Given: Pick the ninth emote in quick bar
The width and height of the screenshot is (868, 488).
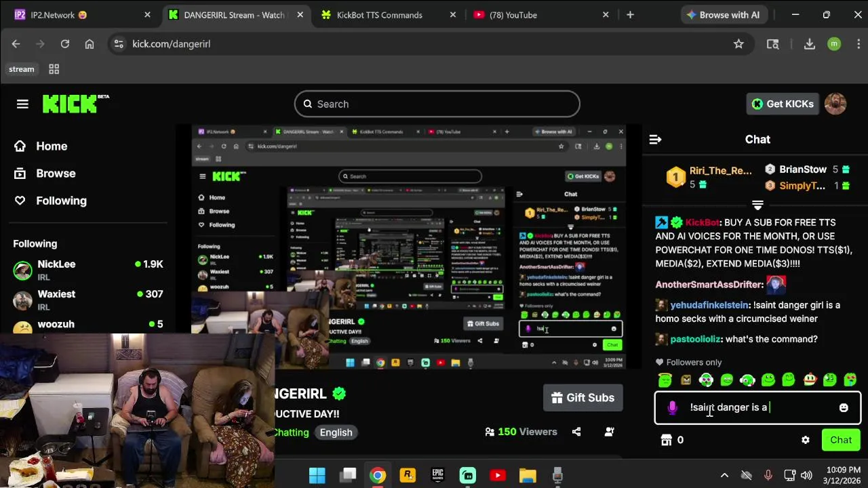Looking at the screenshot, I should click(830, 380).
